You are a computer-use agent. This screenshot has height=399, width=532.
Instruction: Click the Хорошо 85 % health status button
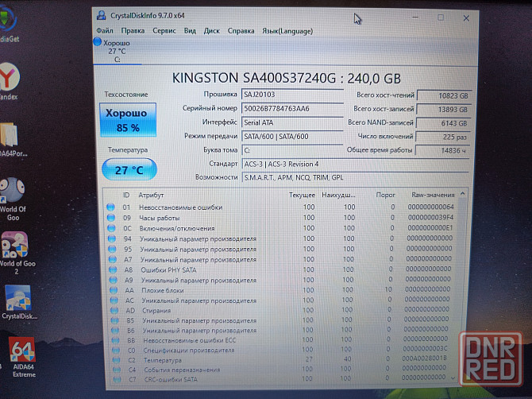coord(128,120)
